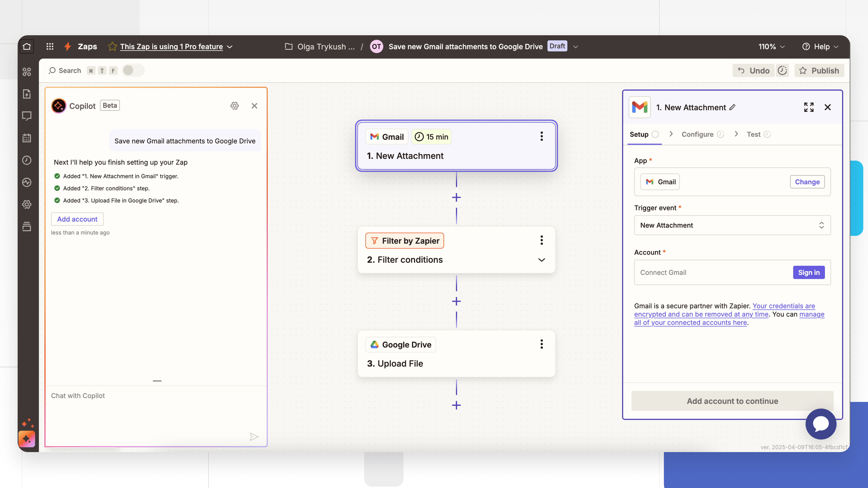Viewport: 868px width, 488px height.
Task: Click the Zaps menu label
Action: point(87,46)
